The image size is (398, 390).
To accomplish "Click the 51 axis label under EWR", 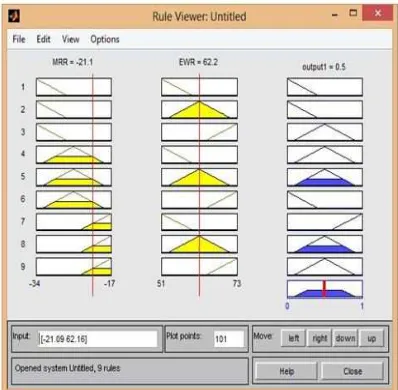I will pos(161,284).
